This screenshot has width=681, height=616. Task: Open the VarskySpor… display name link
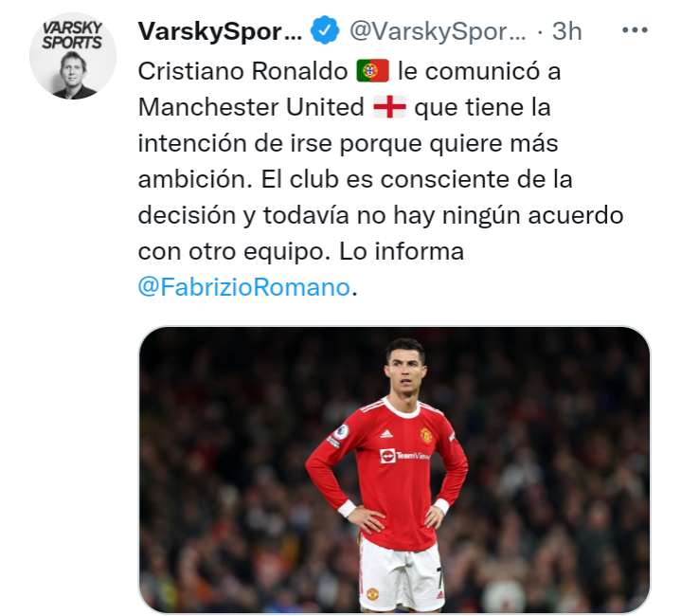(220, 31)
